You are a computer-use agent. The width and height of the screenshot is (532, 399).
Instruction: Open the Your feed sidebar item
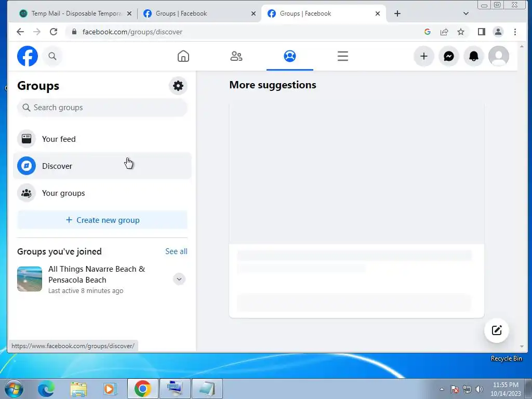[x=102, y=139]
